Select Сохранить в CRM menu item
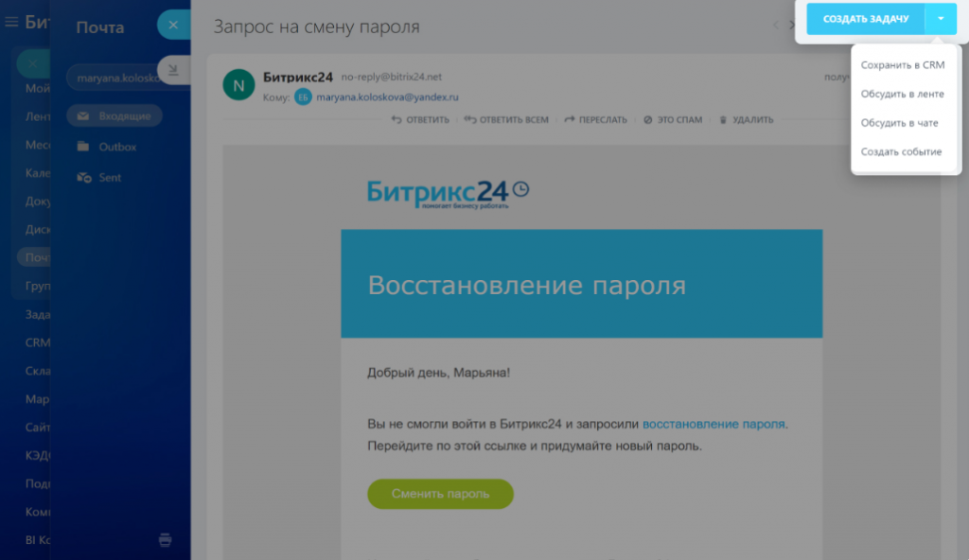 point(902,65)
